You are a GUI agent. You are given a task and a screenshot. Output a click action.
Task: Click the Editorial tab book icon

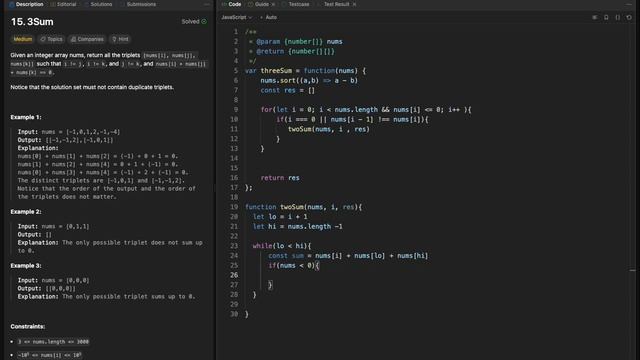[x=53, y=4]
